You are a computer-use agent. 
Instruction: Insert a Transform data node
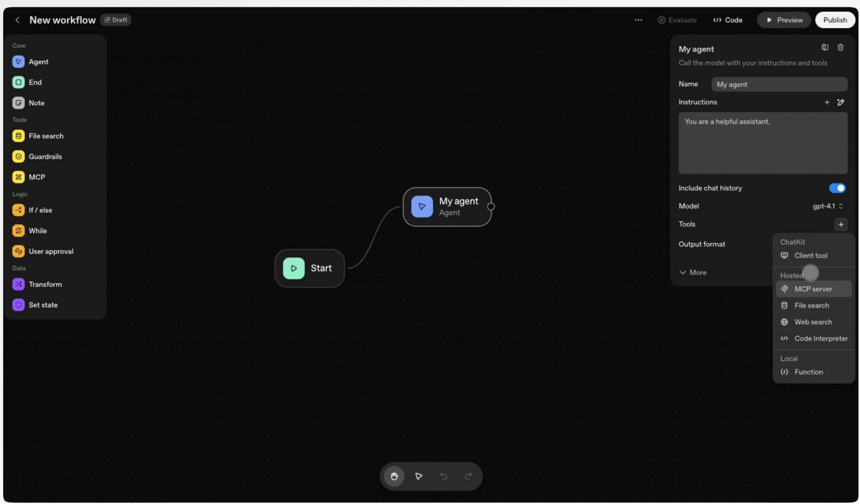pos(45,284)
